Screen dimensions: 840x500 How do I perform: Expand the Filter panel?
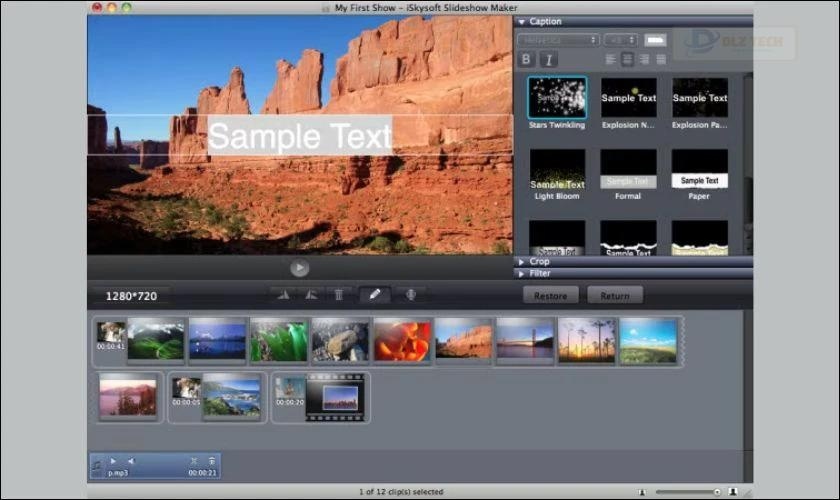click(521, 274)
